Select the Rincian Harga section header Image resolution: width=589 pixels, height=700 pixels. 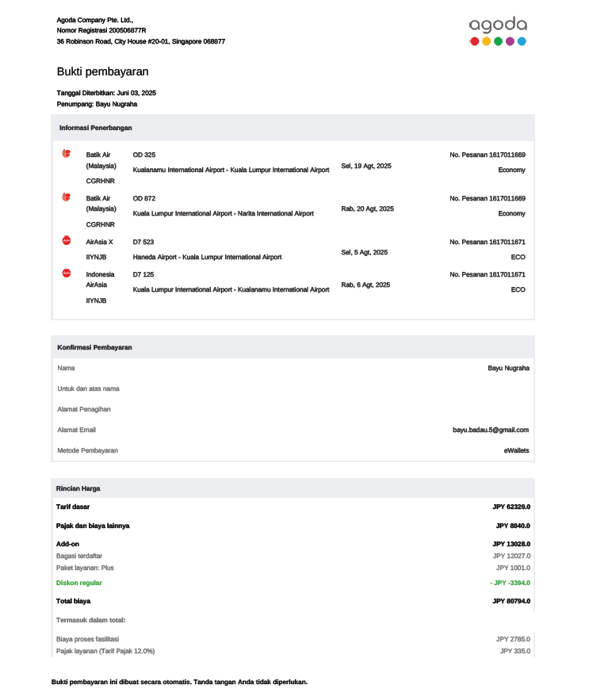coord(78,488)
